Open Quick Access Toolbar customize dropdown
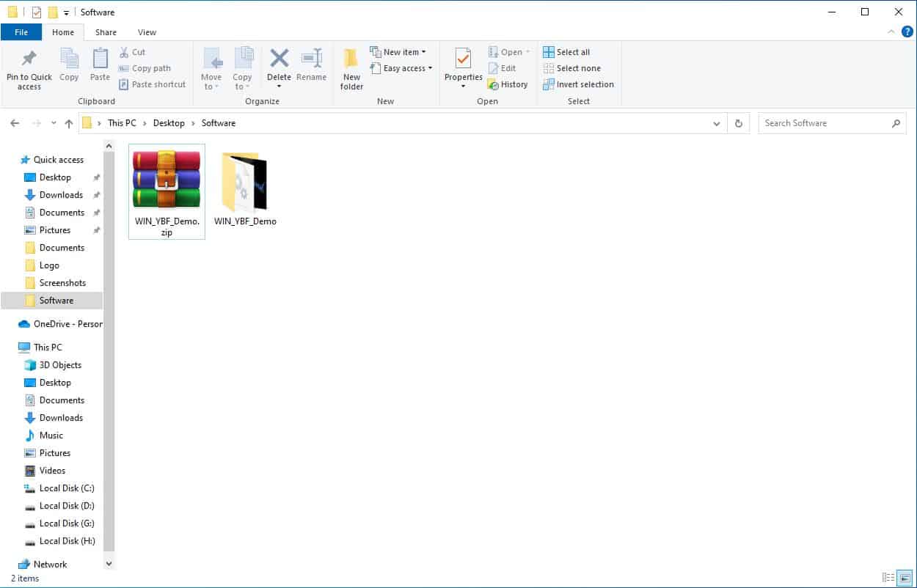This screenshot has height=588, width=917. tap(66, 12)
